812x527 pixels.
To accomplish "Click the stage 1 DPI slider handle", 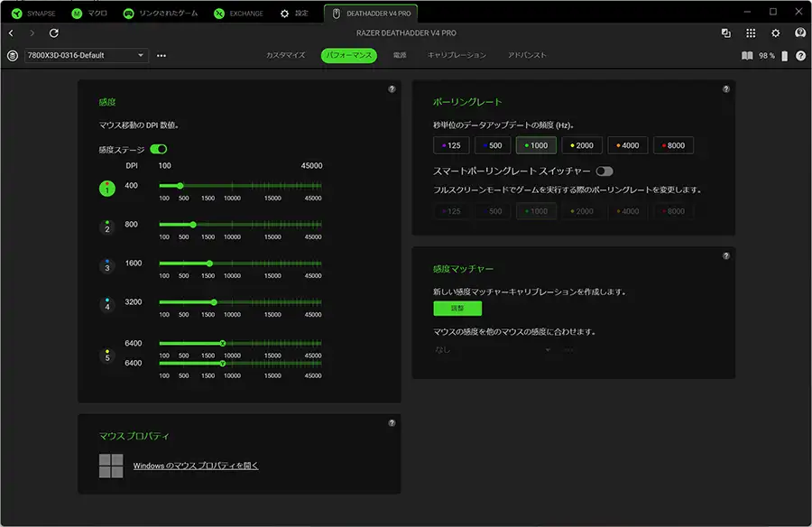I will 180,186.
